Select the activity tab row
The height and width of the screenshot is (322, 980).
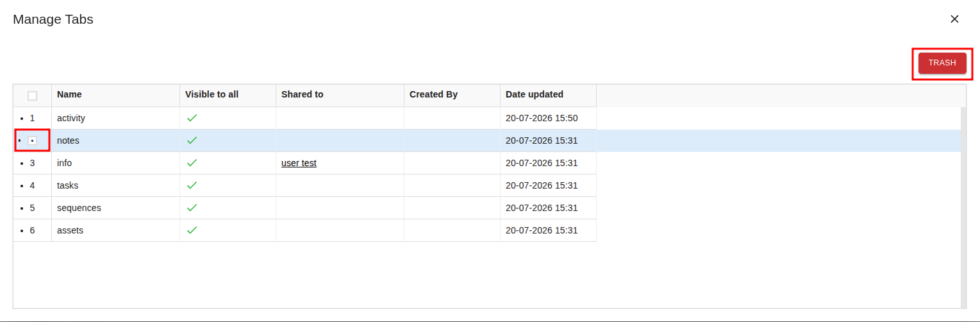(x=487, y=118)
